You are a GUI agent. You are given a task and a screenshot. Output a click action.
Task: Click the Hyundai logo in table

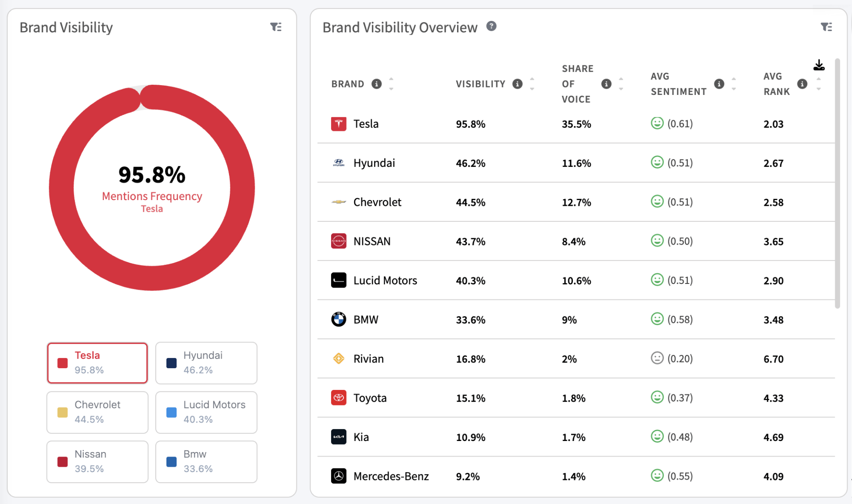coord(339,163)
